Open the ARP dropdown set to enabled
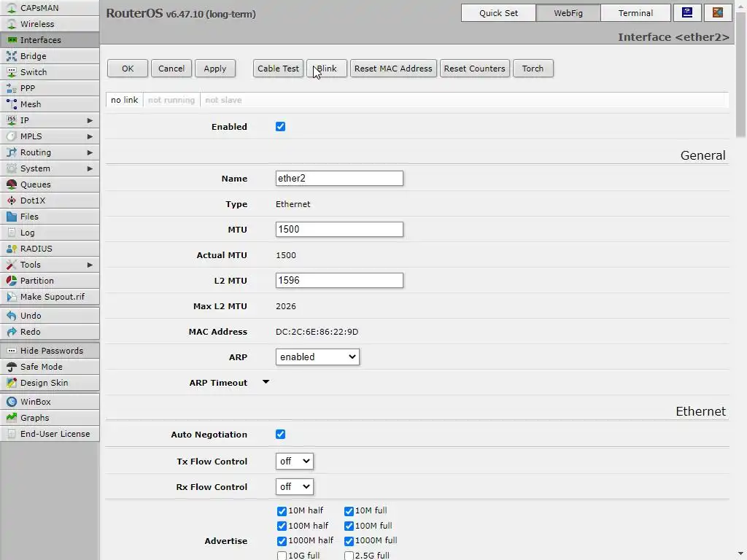The image size is (747, 560). [317, 357]
